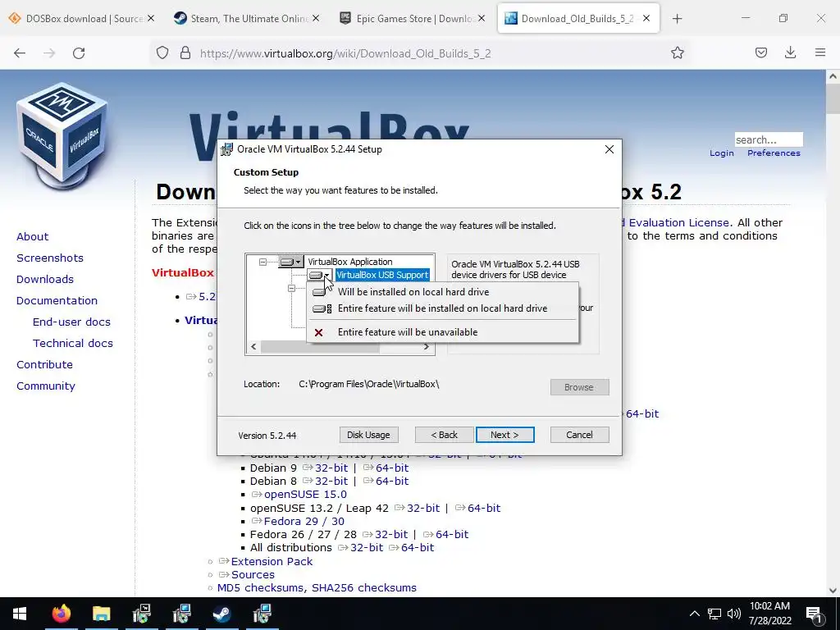
Task: Open the MD5 checksums link
Action: point(260,588)
